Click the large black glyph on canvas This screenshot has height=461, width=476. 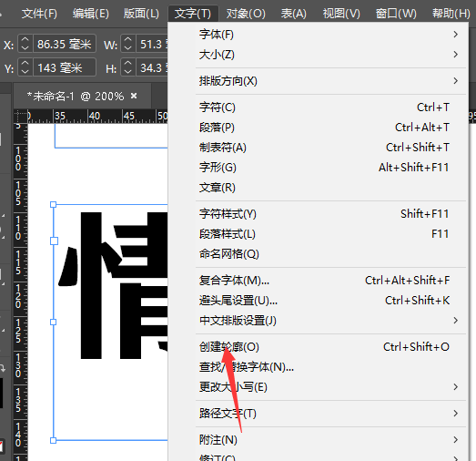pos(113,286)
